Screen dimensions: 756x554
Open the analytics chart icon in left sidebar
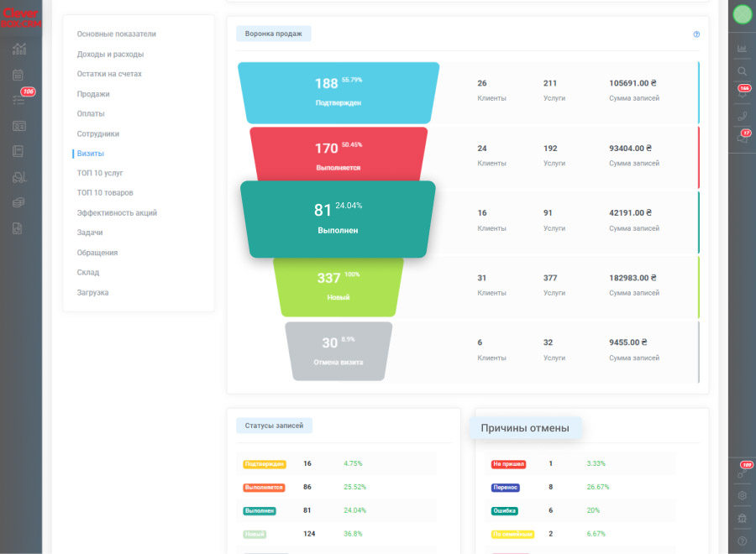(x=19, y=49)
